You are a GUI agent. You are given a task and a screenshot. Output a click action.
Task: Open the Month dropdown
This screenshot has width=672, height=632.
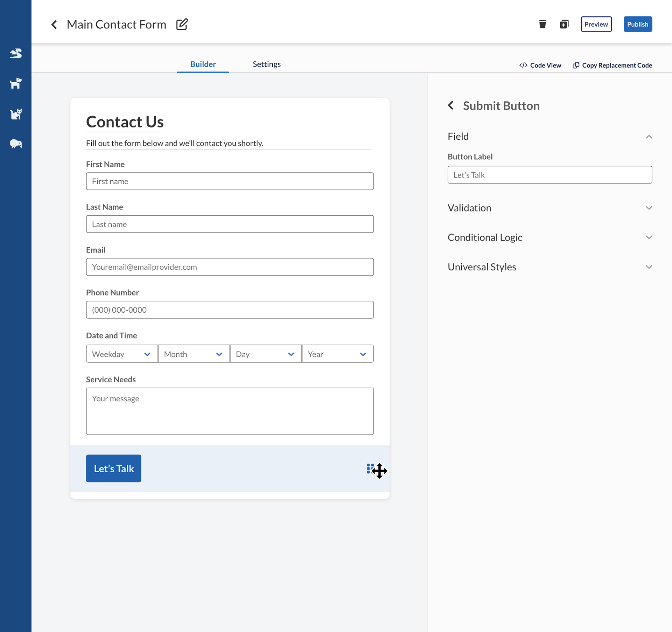coord(194,354)
